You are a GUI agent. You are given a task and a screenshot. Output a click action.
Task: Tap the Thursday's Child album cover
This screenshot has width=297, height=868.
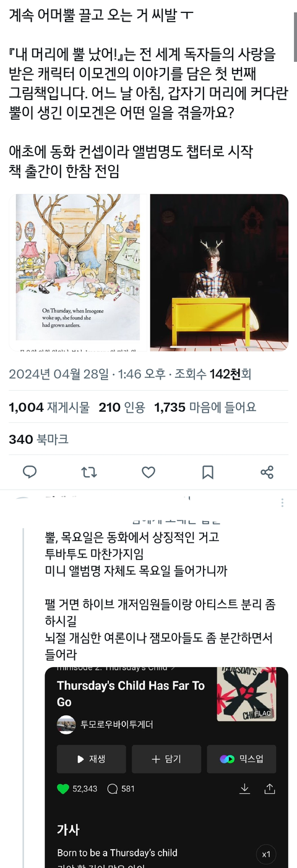(246, 694)
